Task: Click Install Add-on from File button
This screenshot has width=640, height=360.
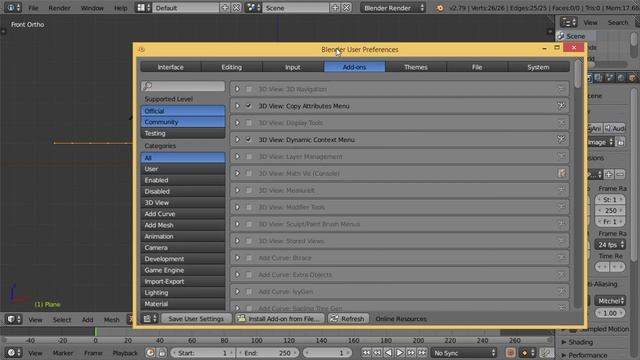Action: (x=280, y=319)
